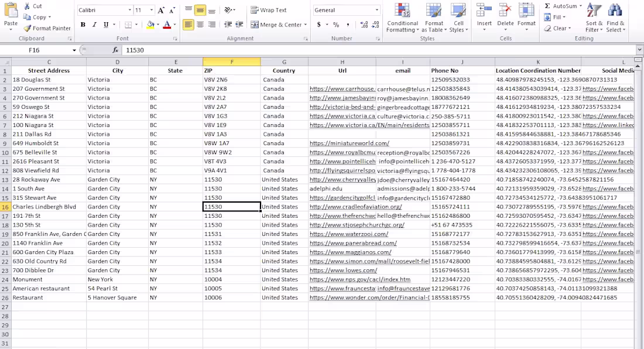Open the Delete Cells menu
Screen dimensions: 644x349
[x=505, y=15]
